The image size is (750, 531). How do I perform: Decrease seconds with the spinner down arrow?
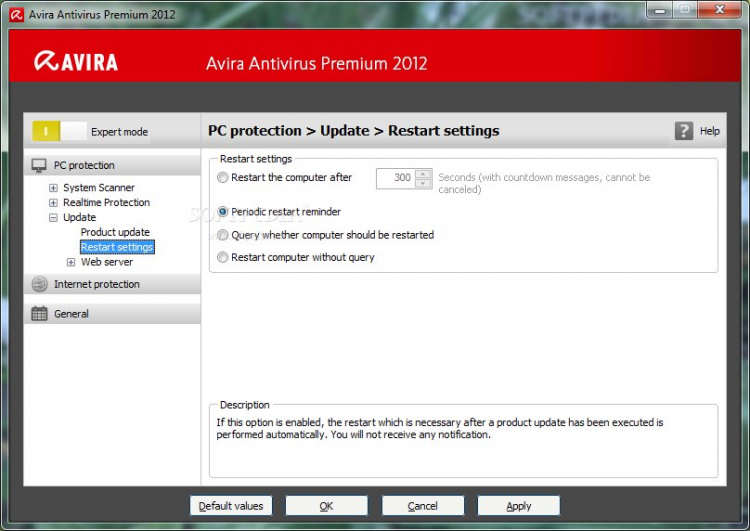coord(423,184)
